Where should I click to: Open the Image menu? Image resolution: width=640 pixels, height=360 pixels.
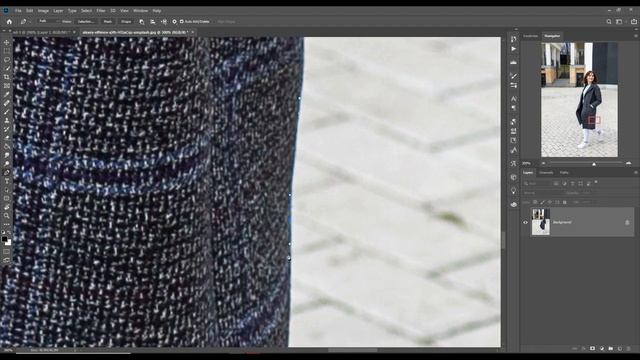click(43, 11)
